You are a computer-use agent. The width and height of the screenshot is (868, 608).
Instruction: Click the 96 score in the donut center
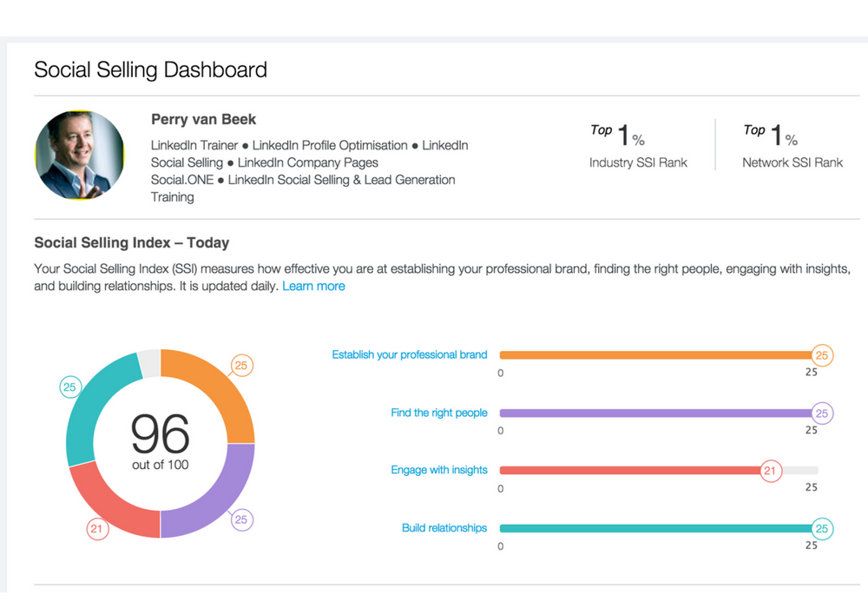[x=160, y=433]
